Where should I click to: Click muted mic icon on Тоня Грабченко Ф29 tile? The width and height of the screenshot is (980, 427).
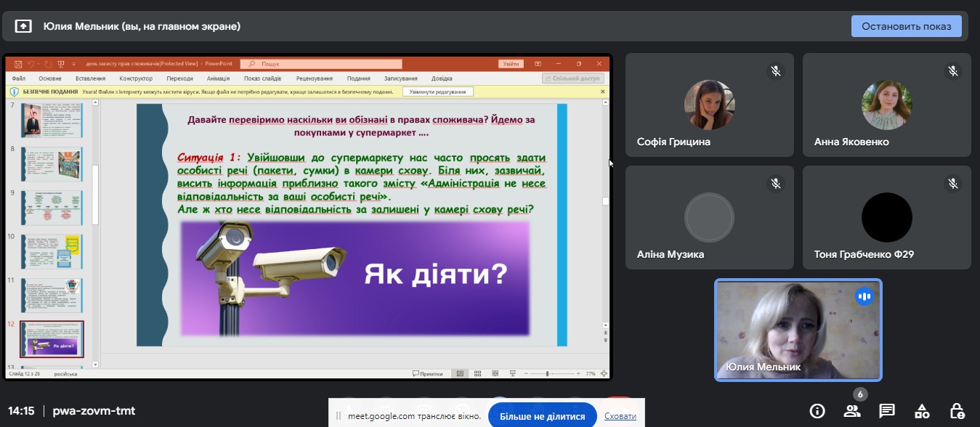point(953,183)
